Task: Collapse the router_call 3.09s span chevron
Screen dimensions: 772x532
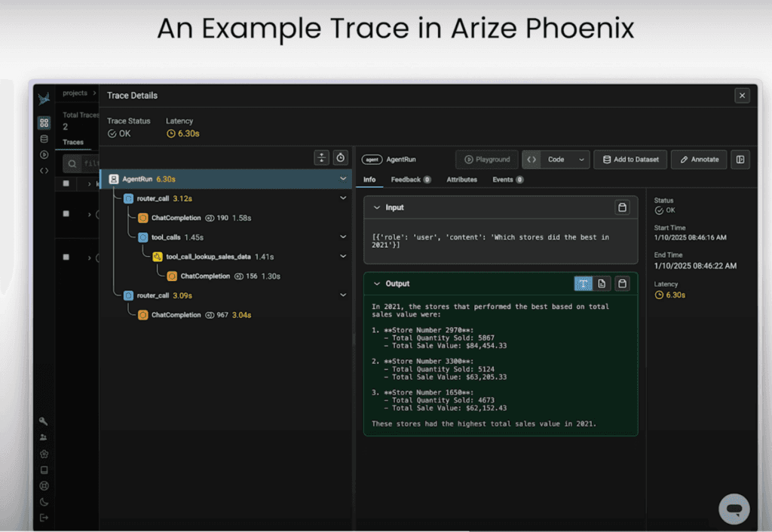Action: click(343, 295)
